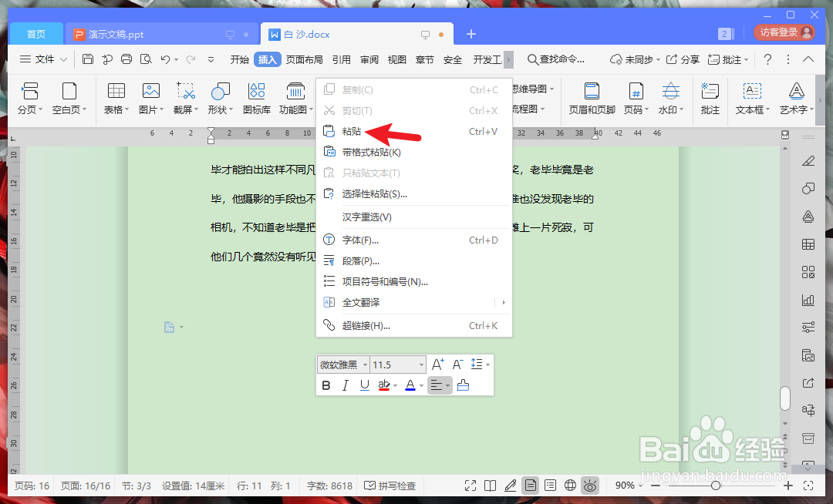Viewport: 833px width, 504px height.
Task: Choose 选择性粘贴(S)... from context menu
Action: (x=414, y=193)
